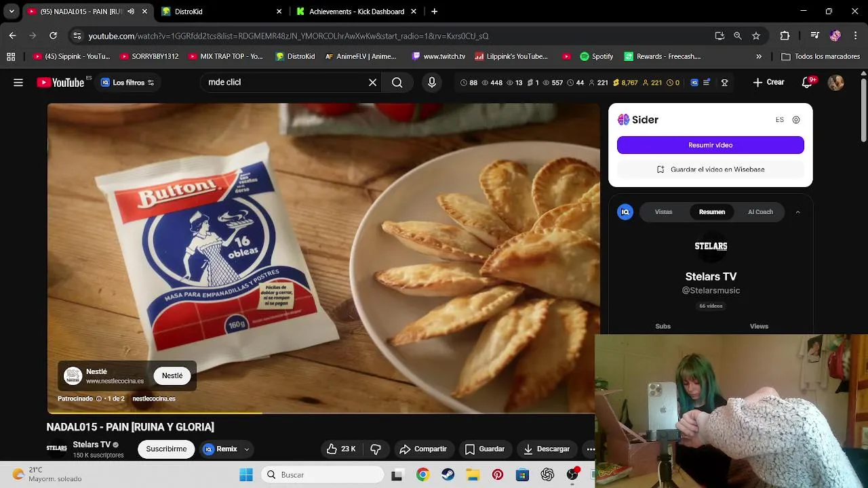Expand the Remix dropdown arrow
868x488 pixels.
247,449
